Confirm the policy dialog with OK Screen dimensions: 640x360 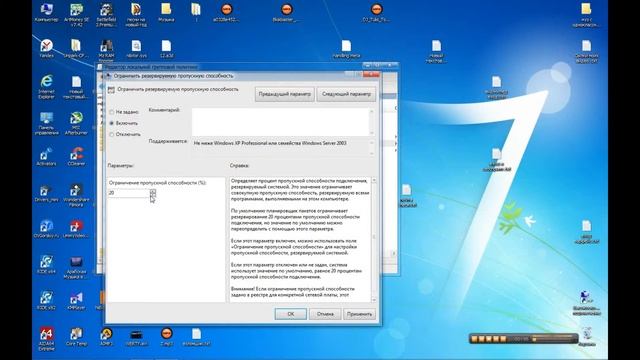tap(291, 314)
